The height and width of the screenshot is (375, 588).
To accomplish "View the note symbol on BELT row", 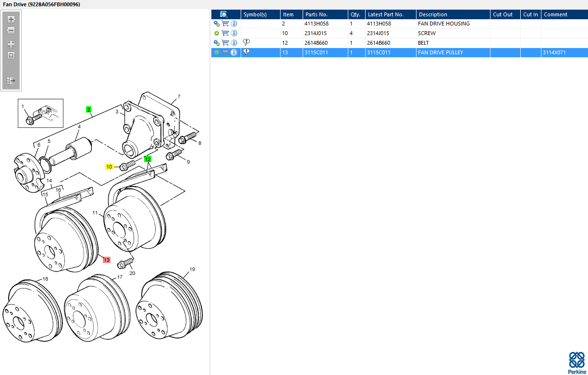I will (x=246, y=42).
